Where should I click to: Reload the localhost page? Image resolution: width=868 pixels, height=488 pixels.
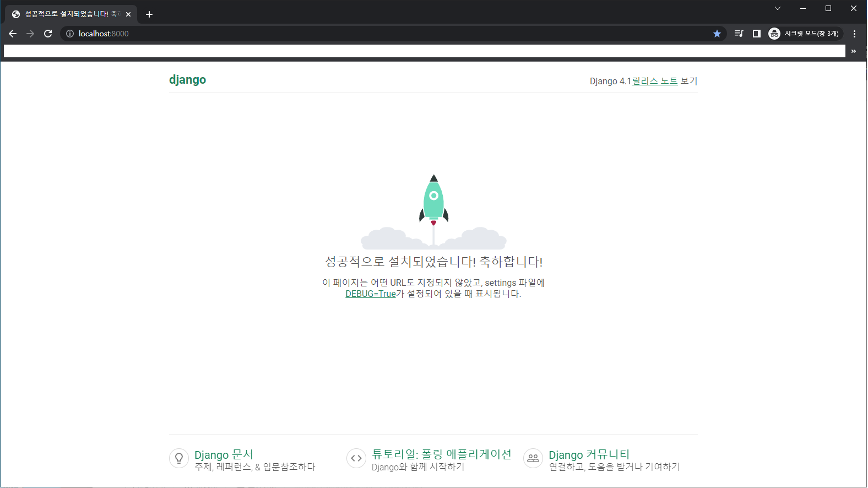click(48, 34)
